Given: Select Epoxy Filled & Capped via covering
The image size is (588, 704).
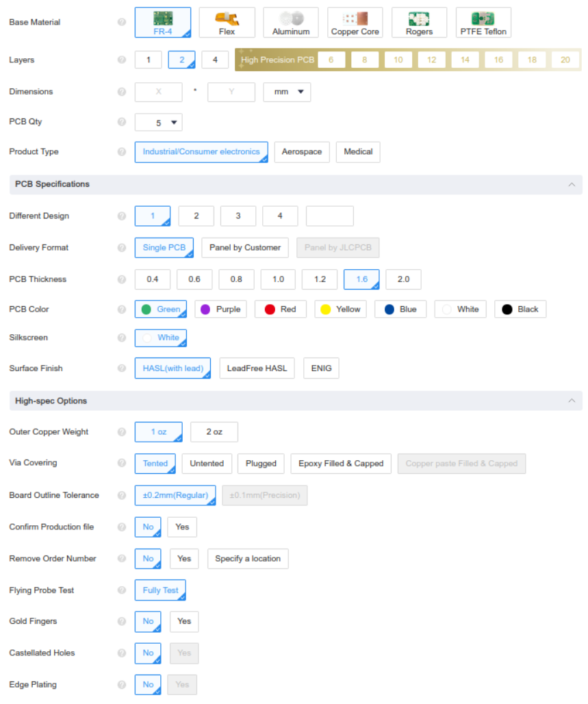Looking at the screenshot, I should [x=341, y=464].
